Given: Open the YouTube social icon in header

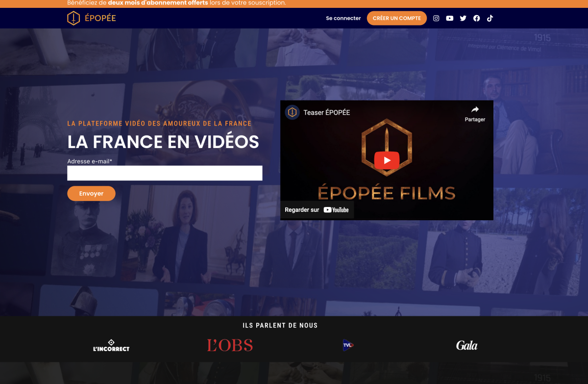Looking at the screenshot, I should pyautogui.click(x=450, y=18).
